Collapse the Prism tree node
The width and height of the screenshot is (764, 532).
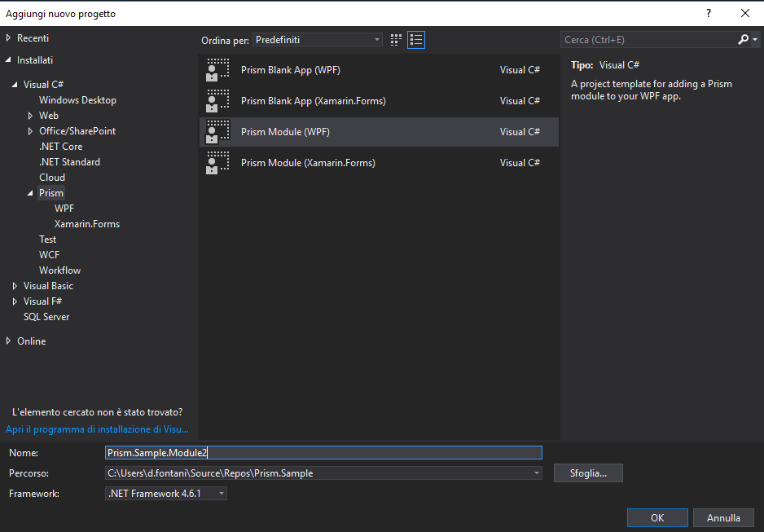(29, 192)
